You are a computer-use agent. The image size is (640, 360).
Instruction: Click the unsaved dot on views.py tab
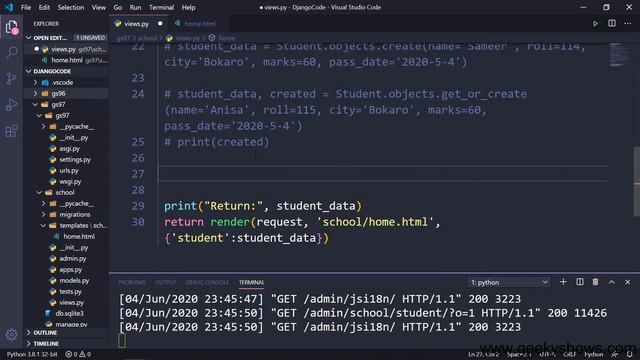pyautogui.click(x=160, y=24)
